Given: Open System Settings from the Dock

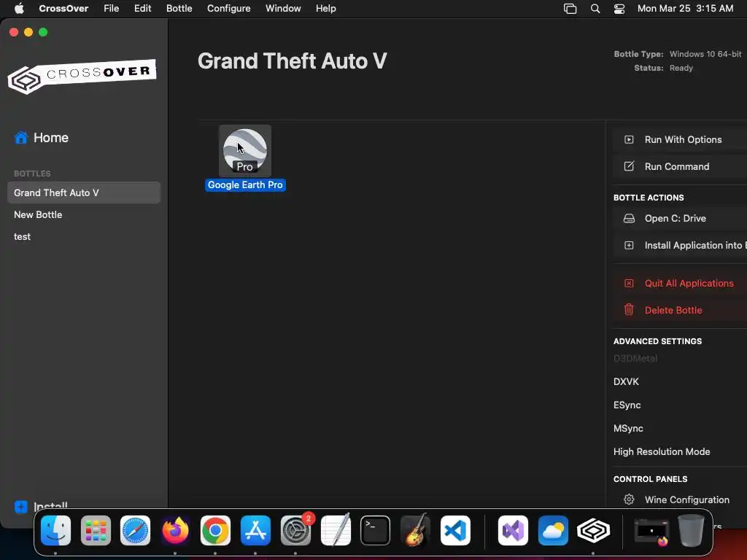Looking at the screenshot, I should pyautogui.click(x=296, y=531).
